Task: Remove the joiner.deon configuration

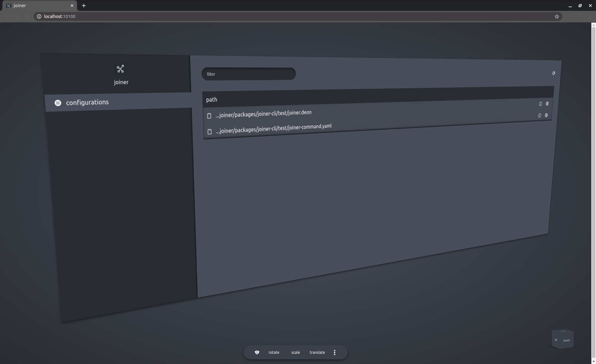Action: point(547,104)
